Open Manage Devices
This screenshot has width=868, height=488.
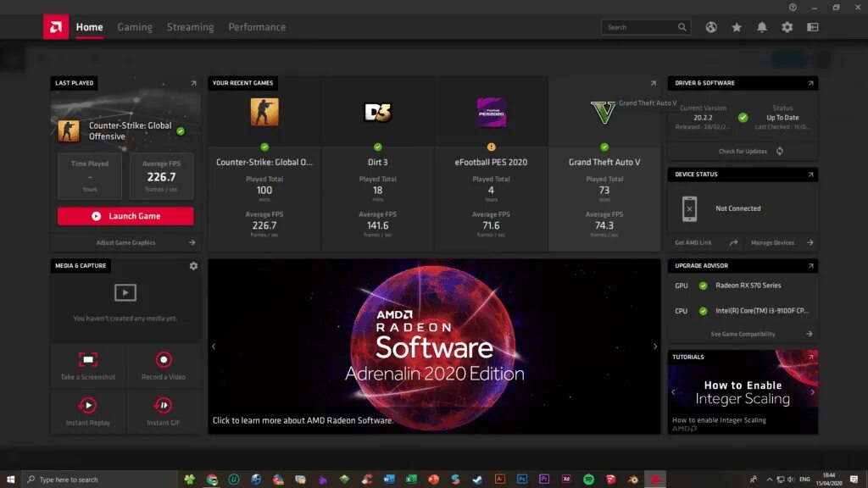point(773,243)
